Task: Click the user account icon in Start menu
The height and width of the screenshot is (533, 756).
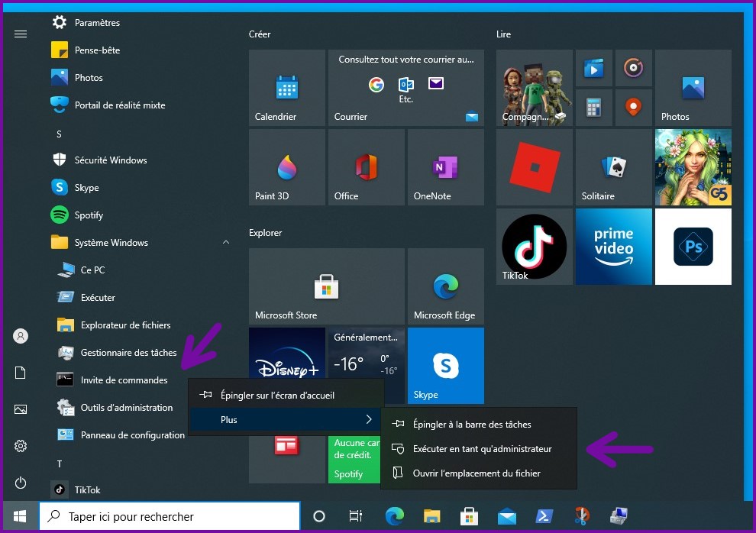Action: 20,336
